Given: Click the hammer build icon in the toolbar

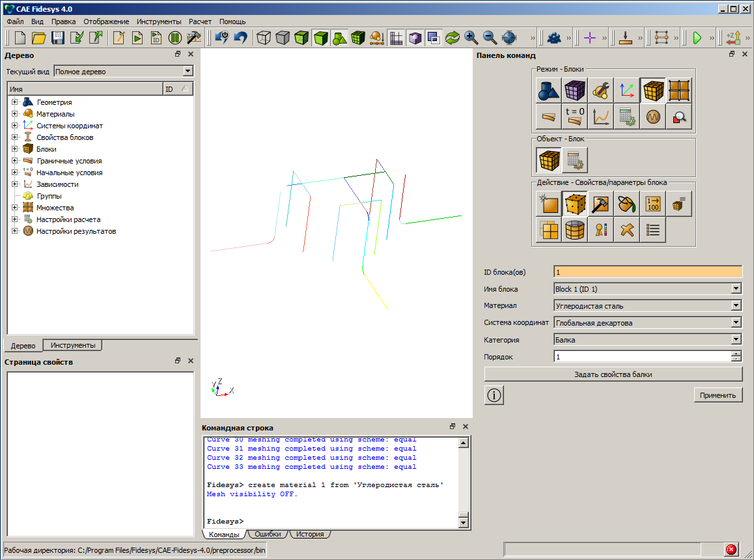Looking at the screenshot, I should (x=194, y=38).
